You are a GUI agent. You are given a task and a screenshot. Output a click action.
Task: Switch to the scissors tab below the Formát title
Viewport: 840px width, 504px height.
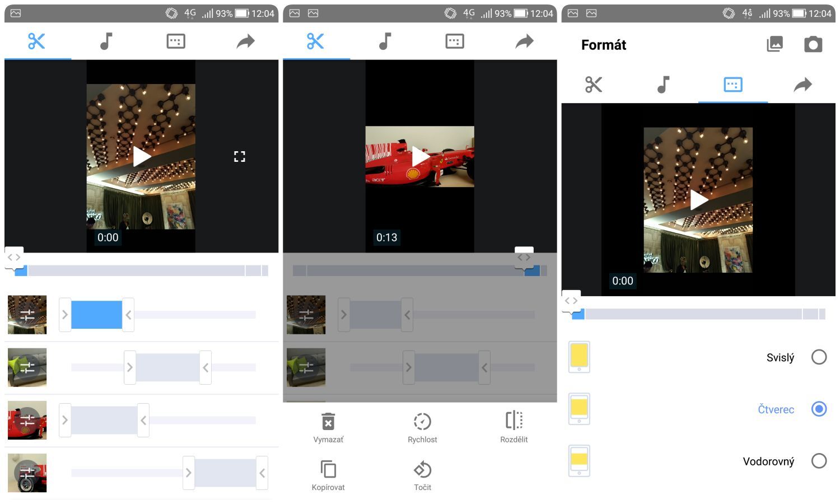point(594,85)
